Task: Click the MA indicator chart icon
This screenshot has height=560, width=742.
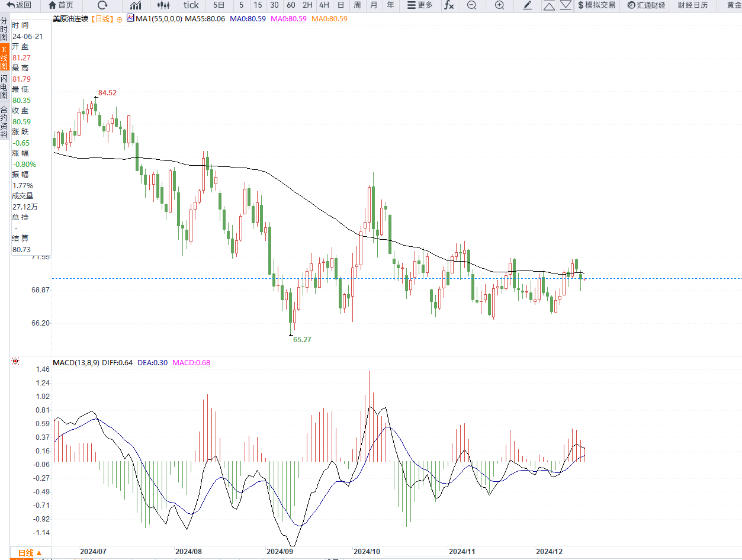Action: 130,19
